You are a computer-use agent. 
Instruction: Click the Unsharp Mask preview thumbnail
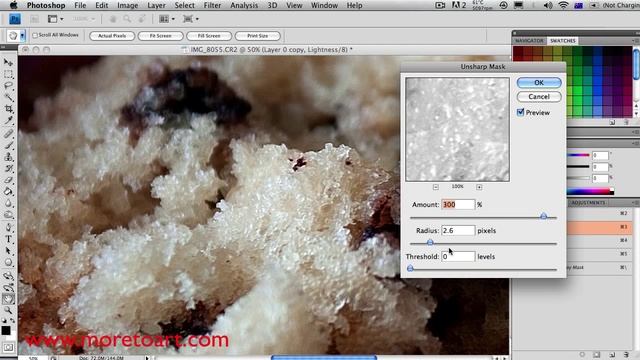pos(458,129)
